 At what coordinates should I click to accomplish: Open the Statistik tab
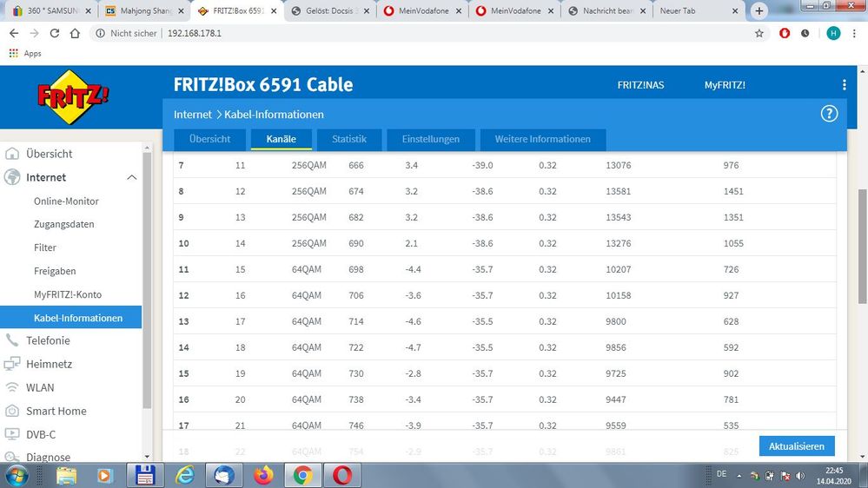(349, 140)
